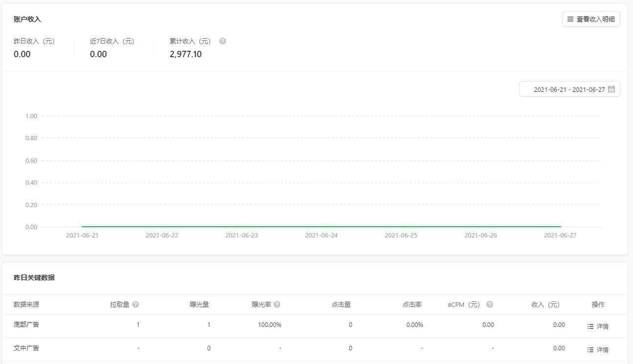The height and width of the screenshot is (364, 633).
Task: View 详情 for 底部广告
Action: tap(603, 326)
